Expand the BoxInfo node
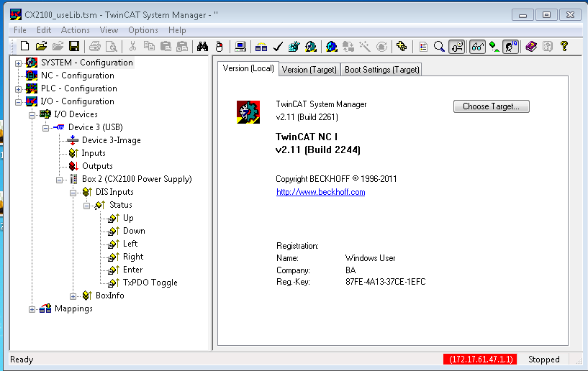Image resolution: width=588 pixels, height=371 pixels. pyautogui.click(x=73, y=296)
